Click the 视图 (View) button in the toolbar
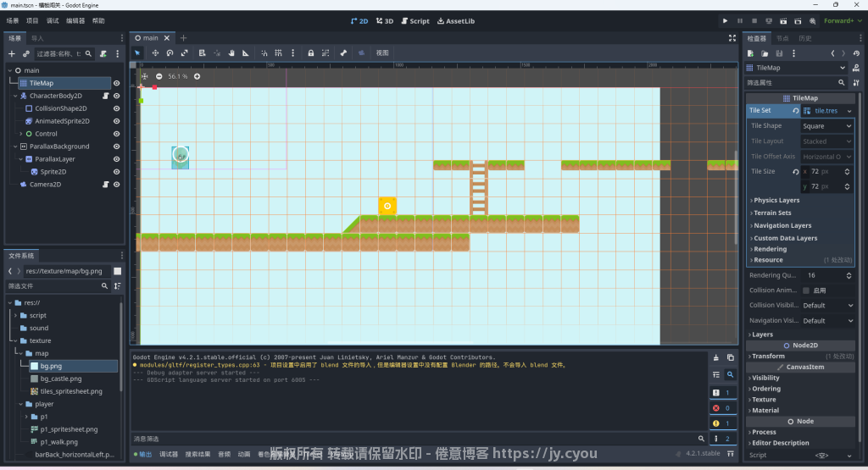Viewport: 868px width, 470px height. click(x=382, y=53)
